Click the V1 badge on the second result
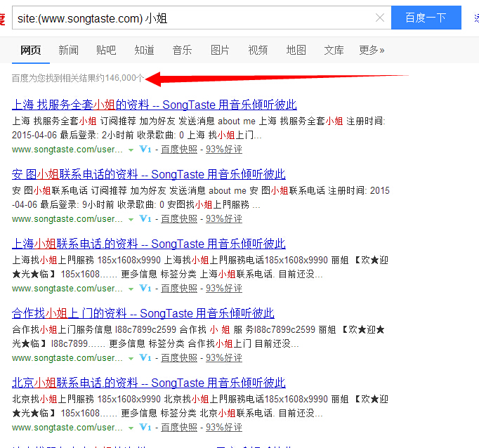479x448 pixels. (145, 219)
